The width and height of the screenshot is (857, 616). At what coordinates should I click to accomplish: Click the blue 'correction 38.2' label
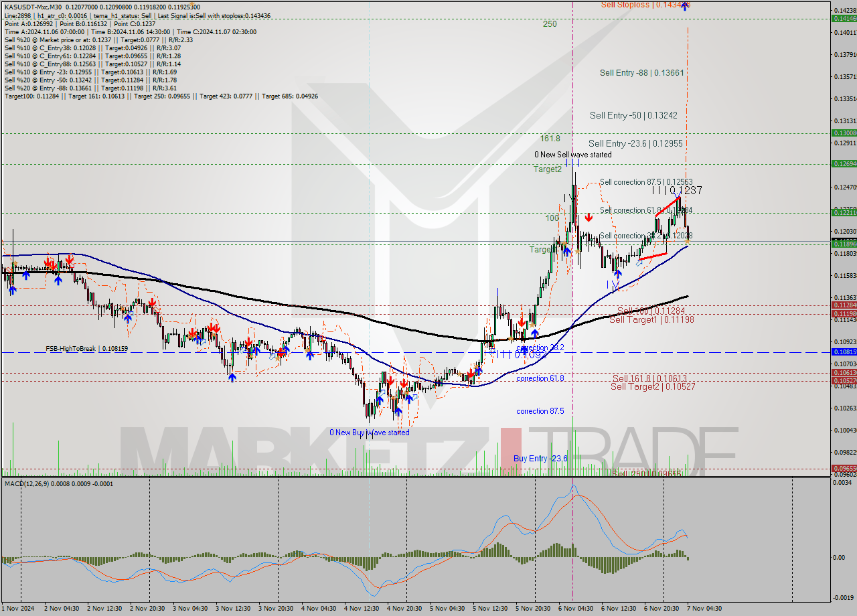pos(540,348)
